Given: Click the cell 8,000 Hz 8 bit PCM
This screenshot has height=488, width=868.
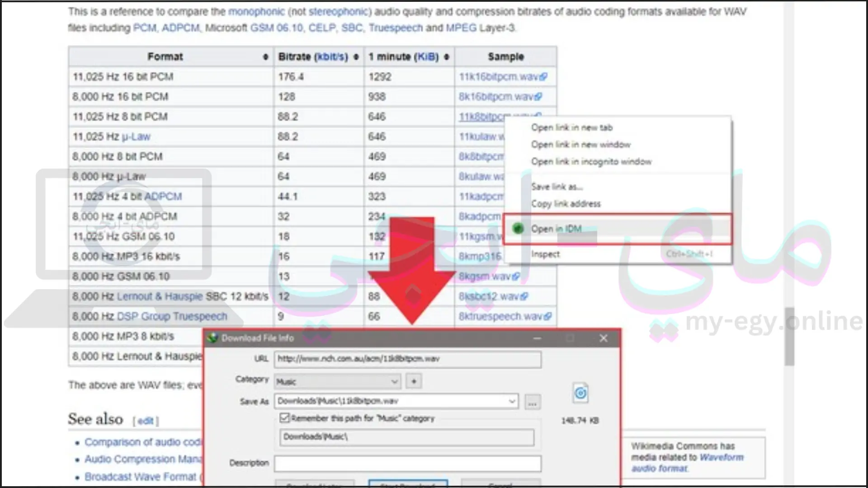Looking at the screenshot, I should (171, 157).
